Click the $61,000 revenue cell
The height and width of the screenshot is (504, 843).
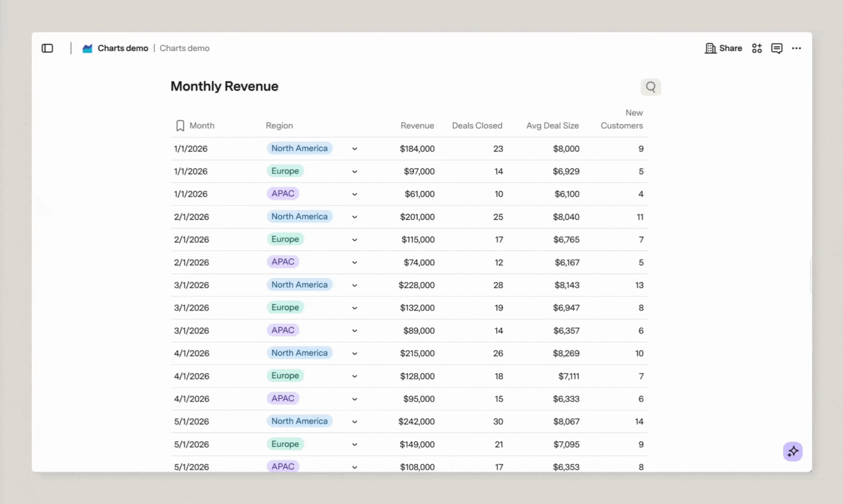tap(420, 194)
